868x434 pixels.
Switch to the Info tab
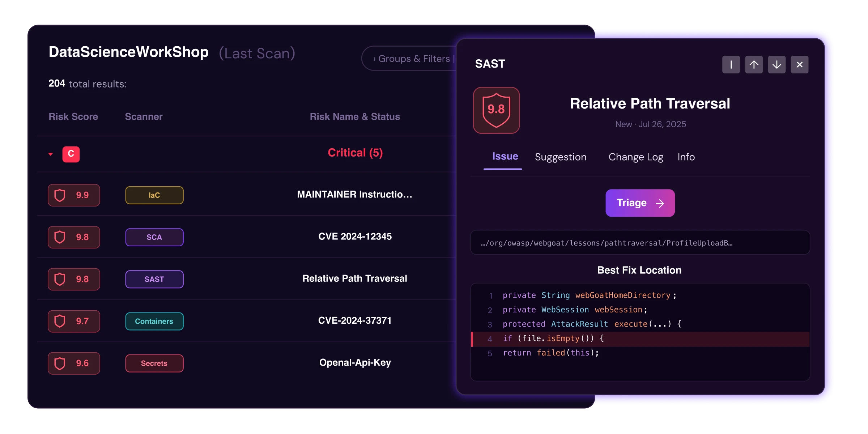pyautogui.click(x=686, y=157)
